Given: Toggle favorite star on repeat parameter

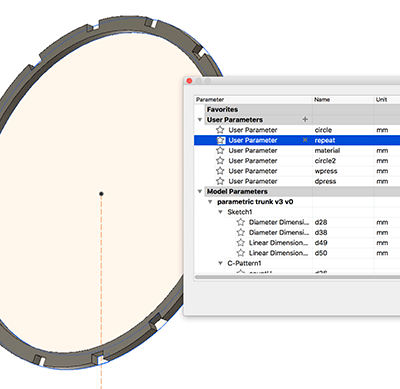Looking at the screenshot, I should [x=221, y=140].
